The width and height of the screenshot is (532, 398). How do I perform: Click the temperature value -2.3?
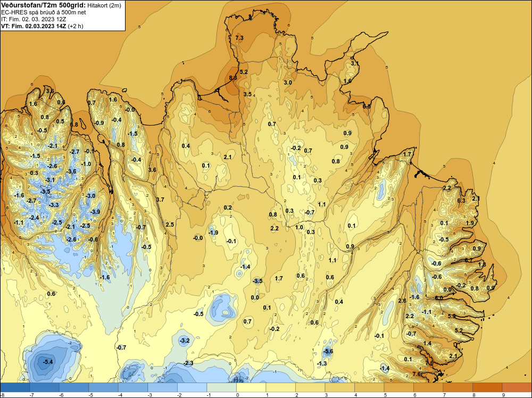click(x=188, y=363)
